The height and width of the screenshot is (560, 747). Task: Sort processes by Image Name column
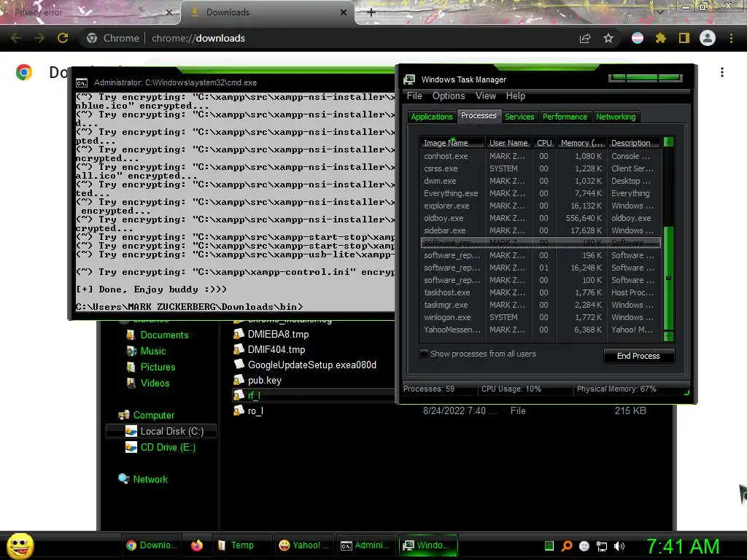452,143
